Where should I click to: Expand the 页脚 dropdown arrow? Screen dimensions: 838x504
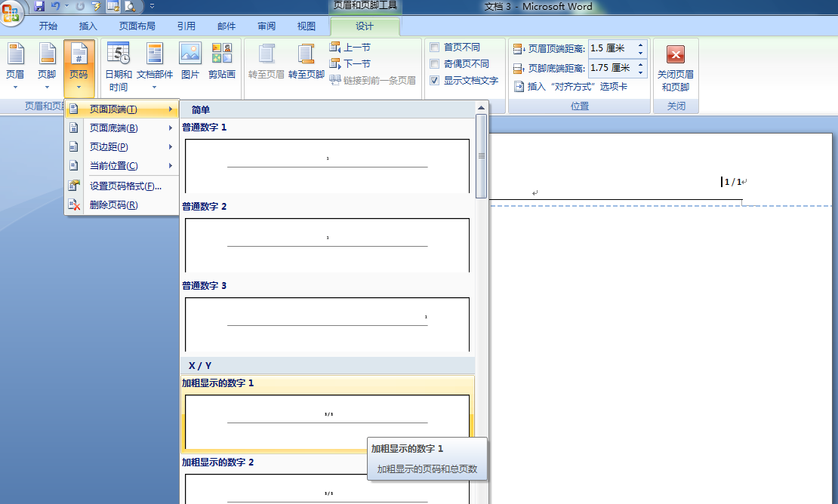pos(47,87)
